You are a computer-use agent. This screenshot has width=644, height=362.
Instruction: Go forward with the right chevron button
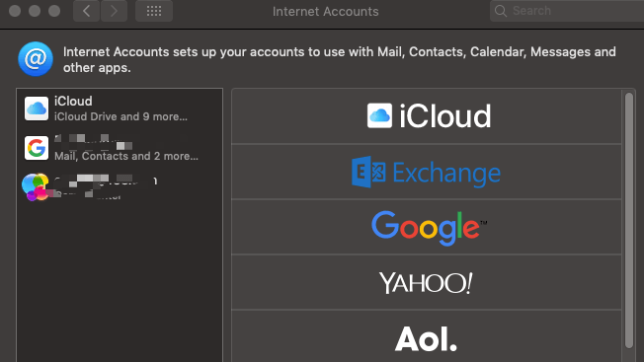[x=114, y=11]
